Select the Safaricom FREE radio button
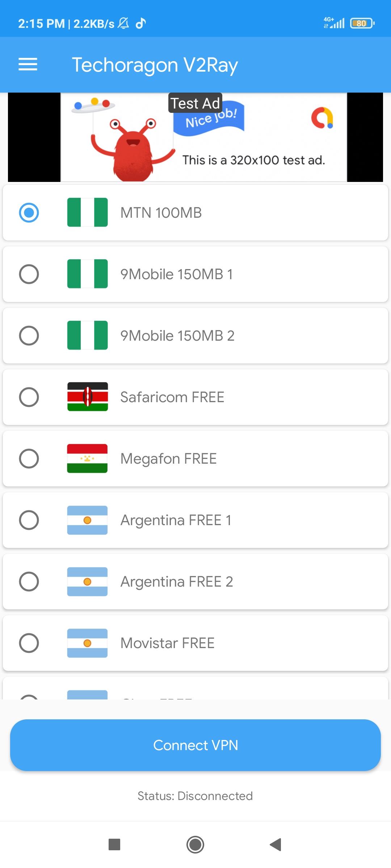This screenshot has height=868, width=391. click(29, 397)
